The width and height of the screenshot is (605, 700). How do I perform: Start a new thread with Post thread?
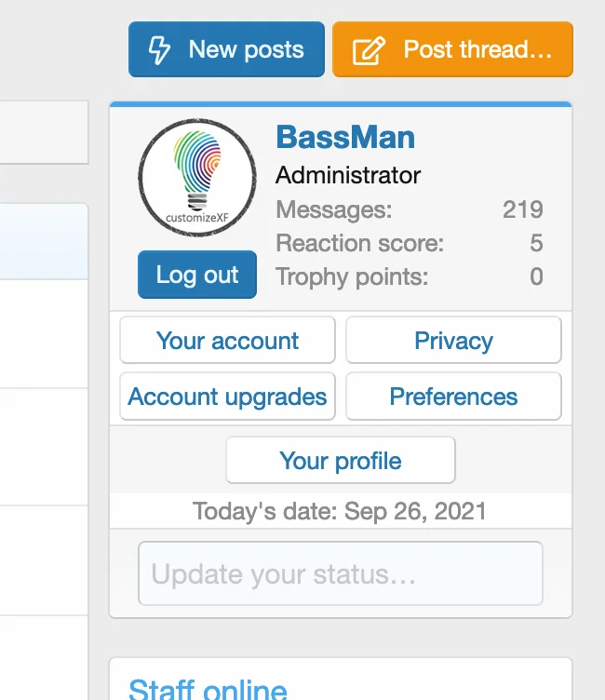pyautogui.click(x=452, y=49)
